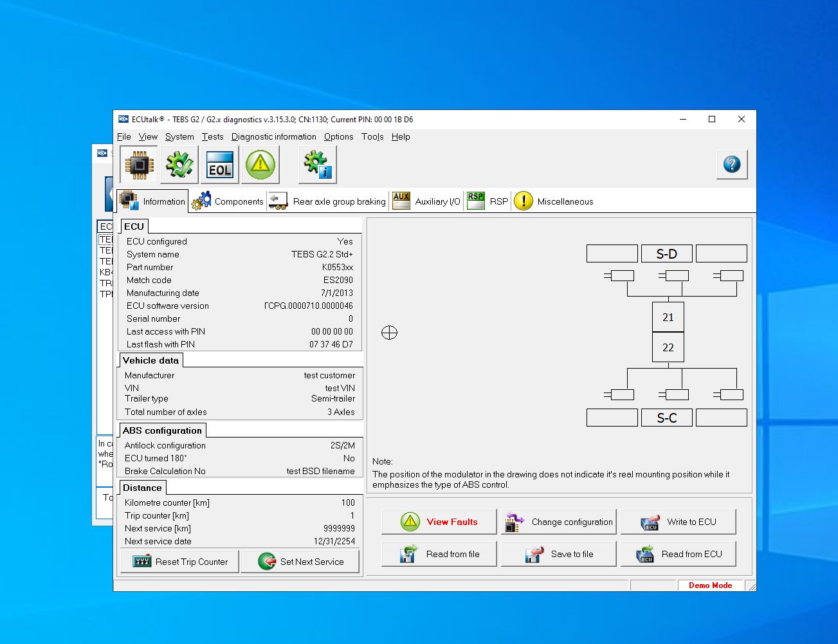Click the exclamation icon next to Miscellaneous
The height and width of the screenshot is (644, 838).
(524, 201)
